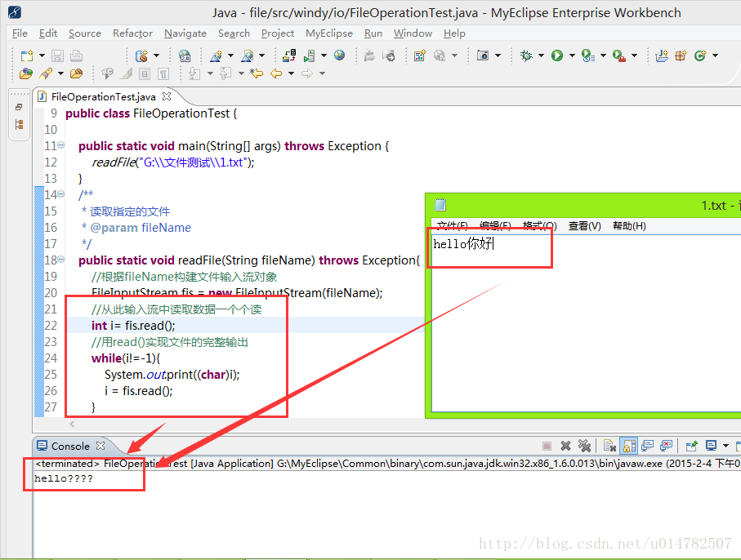Screen dimensions: 741x560
Task: Click the new EJB database bean icon
Action: tap(141, 56)
